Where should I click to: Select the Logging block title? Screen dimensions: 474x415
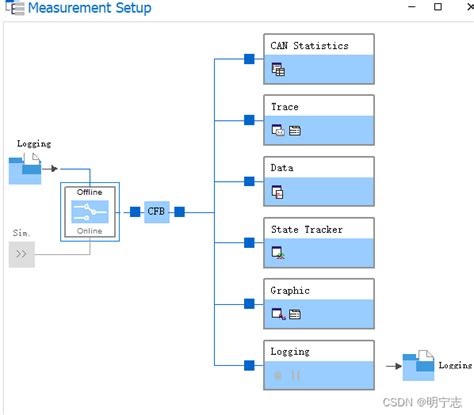(290, 352)
